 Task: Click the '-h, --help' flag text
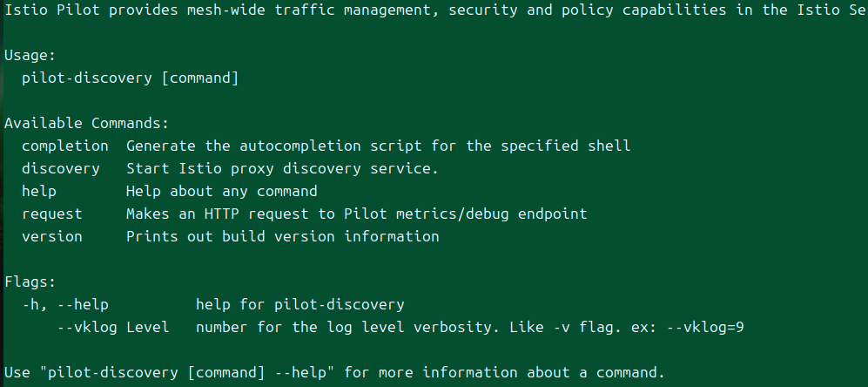[x=65, y=305]
